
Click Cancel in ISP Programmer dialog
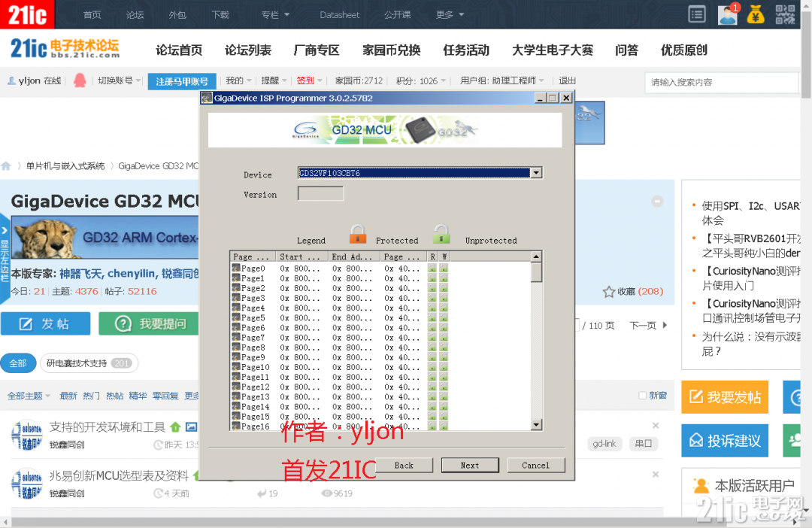click(535, 466)
